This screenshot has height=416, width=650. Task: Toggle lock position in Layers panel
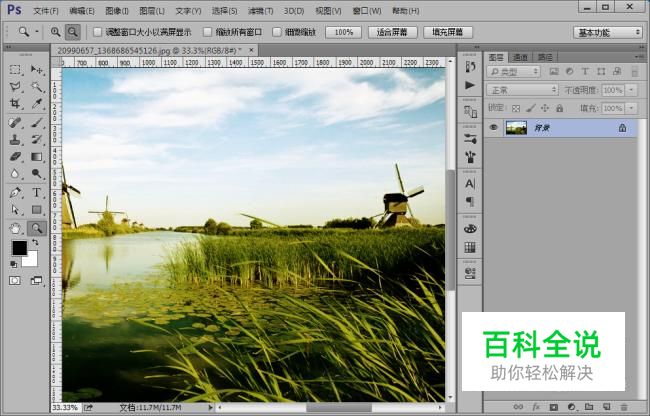pos(545,109)
